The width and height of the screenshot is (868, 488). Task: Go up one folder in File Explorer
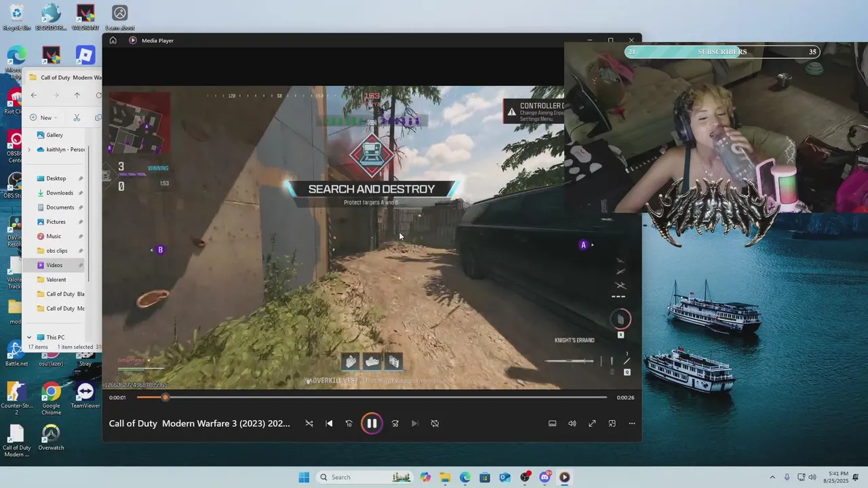[77, 96]
